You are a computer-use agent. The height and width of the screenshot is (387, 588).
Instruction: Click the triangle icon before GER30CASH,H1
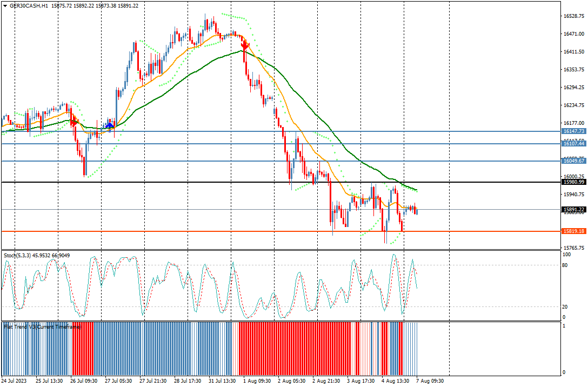(5, 5)
